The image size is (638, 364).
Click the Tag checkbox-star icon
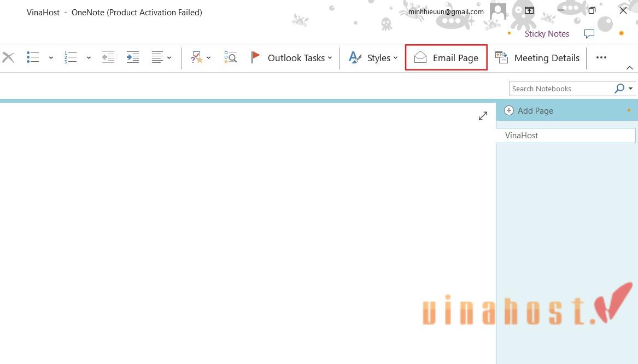[x=196, y=57]
